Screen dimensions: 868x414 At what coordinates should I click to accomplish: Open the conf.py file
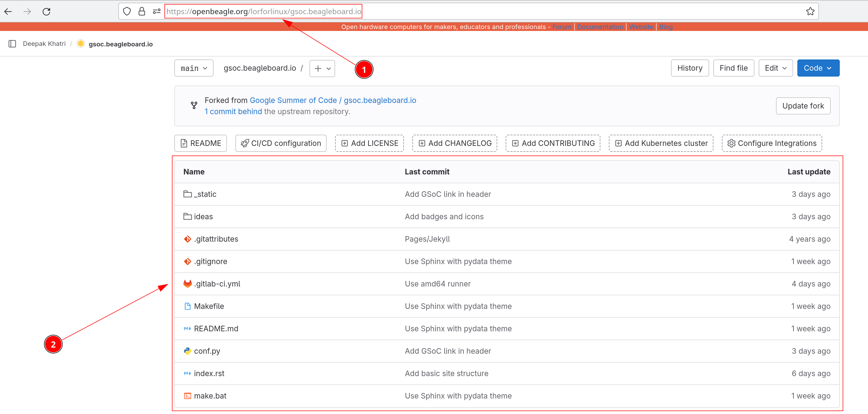point(207,351)
